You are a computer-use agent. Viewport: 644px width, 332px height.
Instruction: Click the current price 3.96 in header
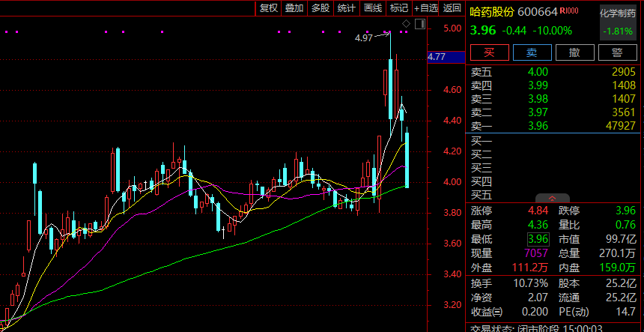(x=482, y=31)
